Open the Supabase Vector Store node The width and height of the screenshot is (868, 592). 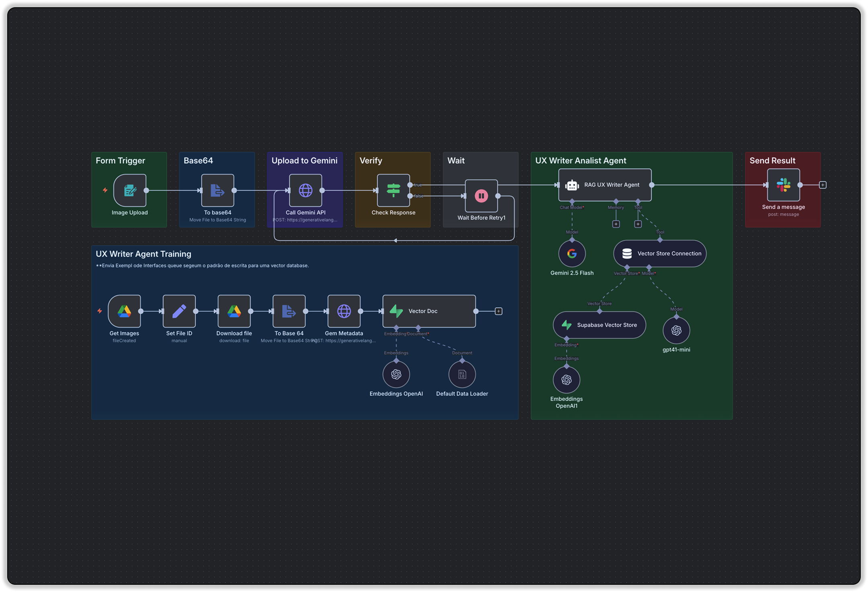(x=600, y=325)
